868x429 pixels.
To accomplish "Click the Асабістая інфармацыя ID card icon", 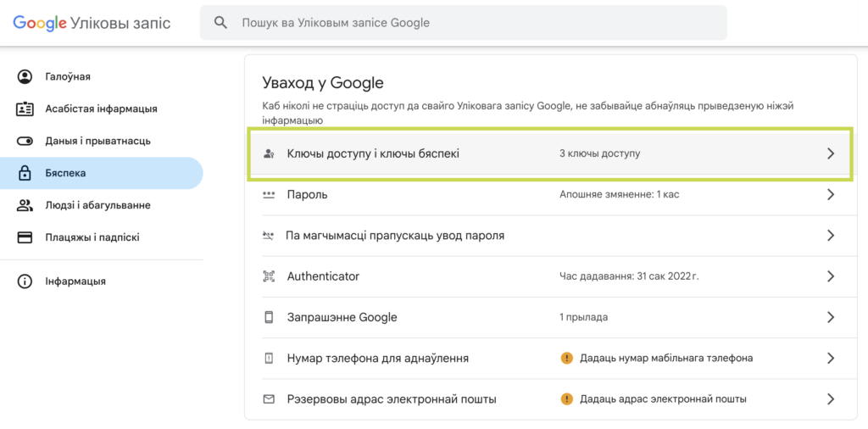I will (x=25, y=109).
